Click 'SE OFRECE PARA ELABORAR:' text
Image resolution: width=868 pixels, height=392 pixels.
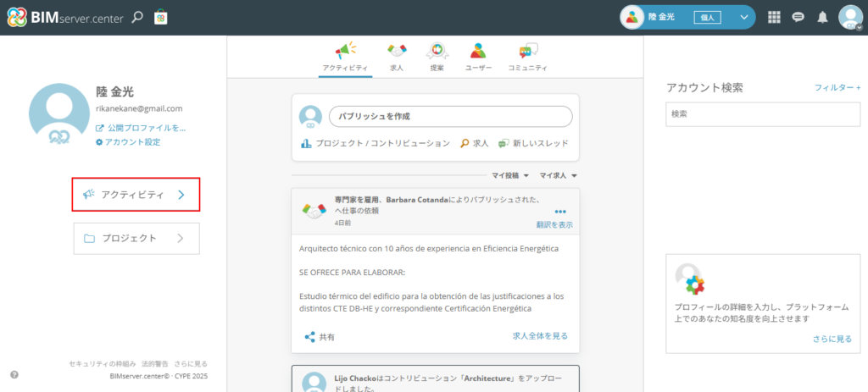pyautogui.click(x=350, y=273)
